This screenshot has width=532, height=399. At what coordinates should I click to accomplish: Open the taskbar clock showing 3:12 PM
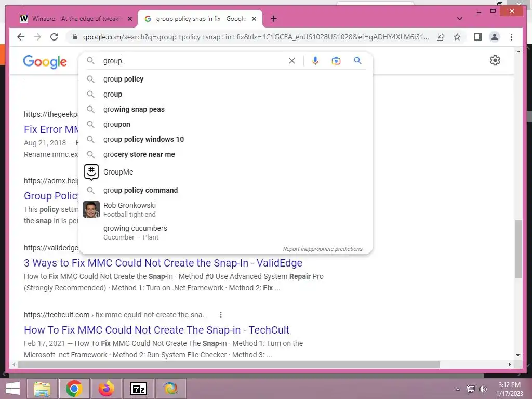pos(509,389)
